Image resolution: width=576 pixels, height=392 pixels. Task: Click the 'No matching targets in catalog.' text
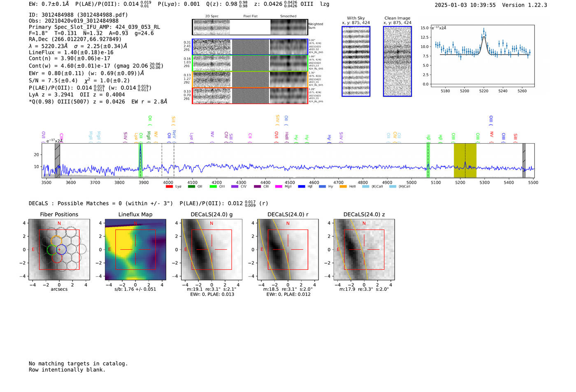(x=78, y=364)
